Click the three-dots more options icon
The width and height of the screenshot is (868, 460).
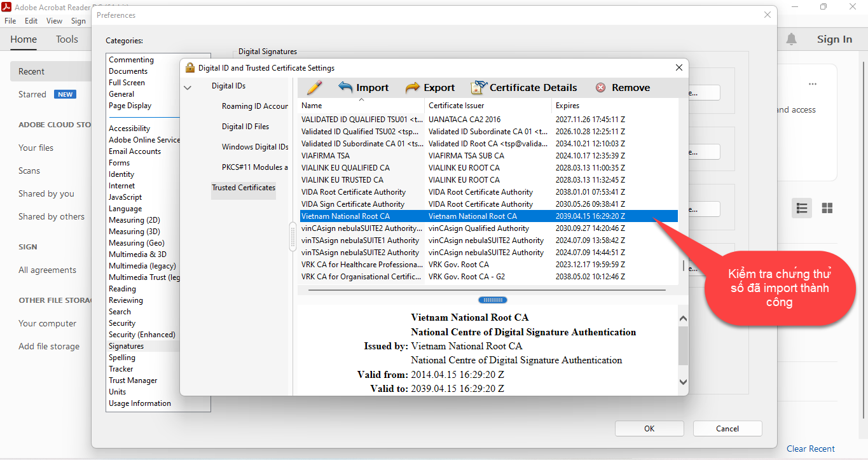[812, 84]
